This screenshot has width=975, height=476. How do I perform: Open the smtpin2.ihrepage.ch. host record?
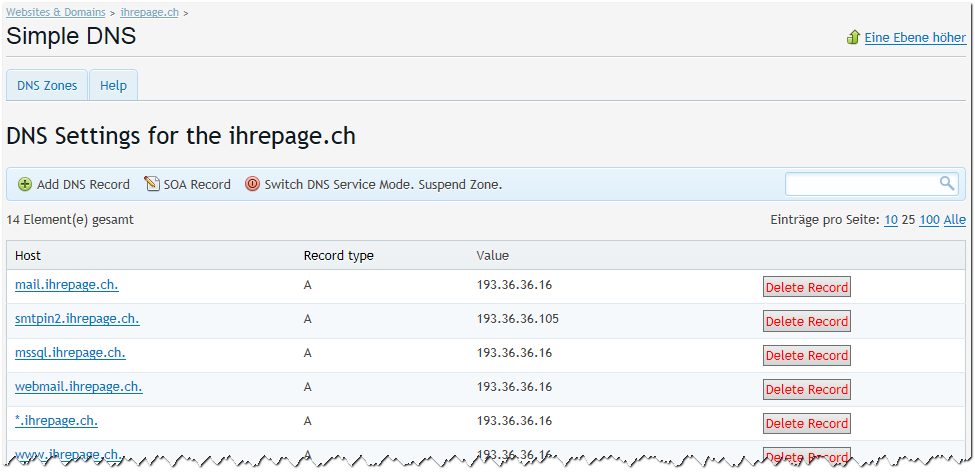[77, 319]
